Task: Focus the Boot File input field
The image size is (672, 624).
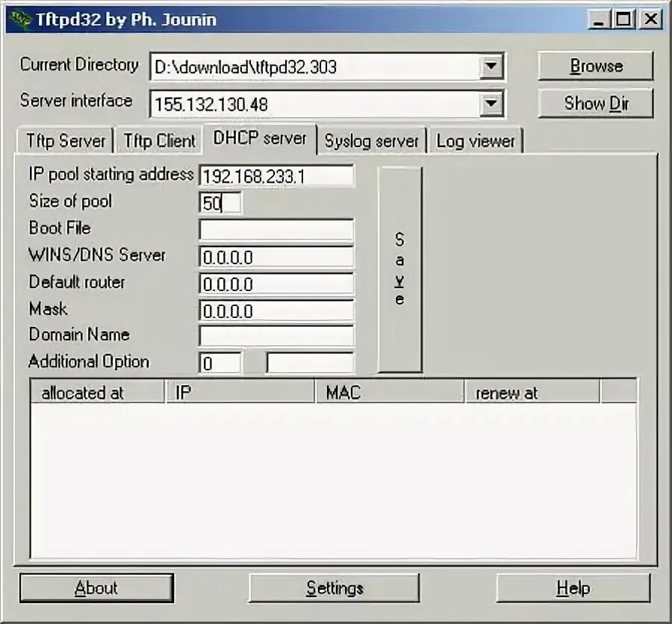Action: tap(276, 230)
